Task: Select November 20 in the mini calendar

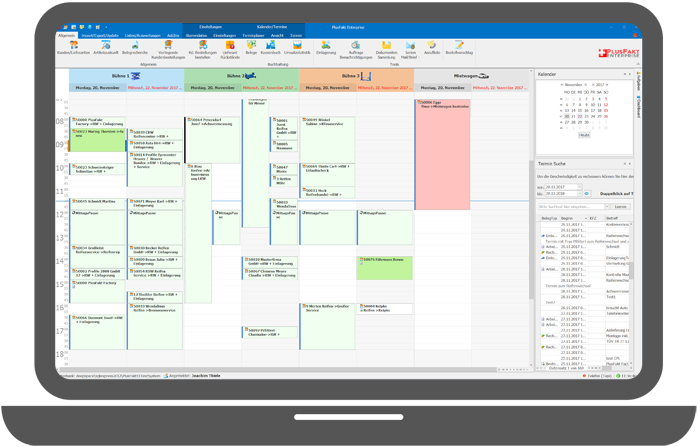Action: tap(567, 117)
